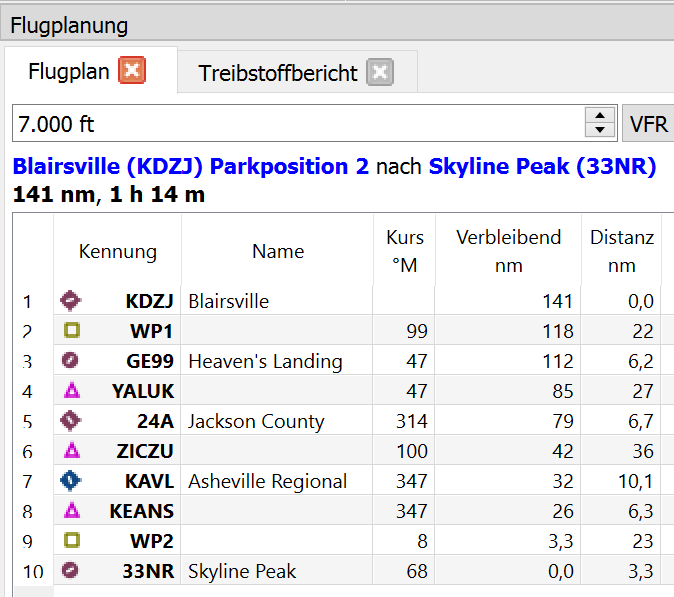This screenshot has width=674, height=597.
Task: Click distance 10,1 in KAVL row
Action: point(621,481)
